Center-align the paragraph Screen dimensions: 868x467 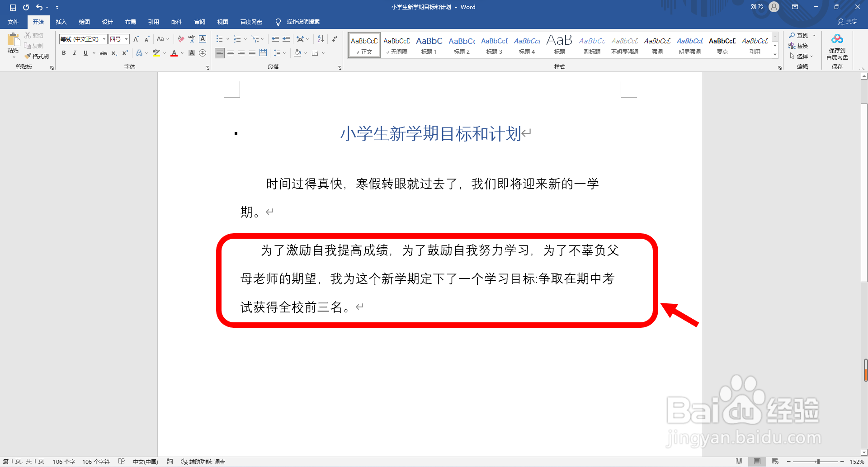(x=231, y=53)
